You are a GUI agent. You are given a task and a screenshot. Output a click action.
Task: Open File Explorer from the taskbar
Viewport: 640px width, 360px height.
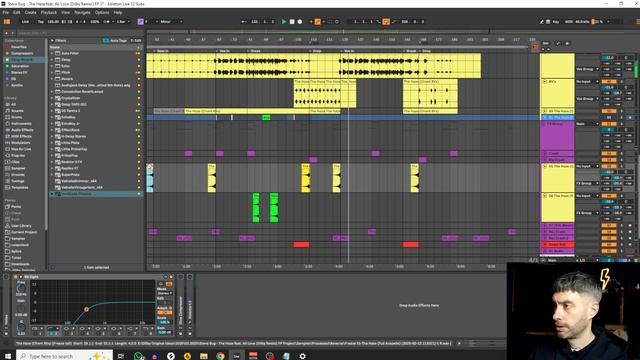204,356
